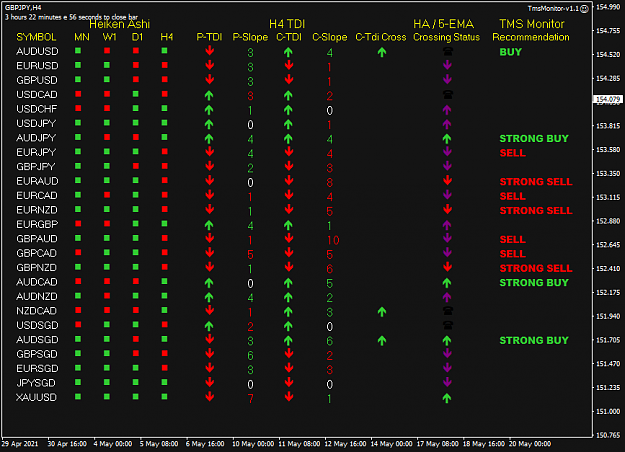
Task: Click the USDSGD telephone crossing status icon
Action: click(x=448, y=325)
